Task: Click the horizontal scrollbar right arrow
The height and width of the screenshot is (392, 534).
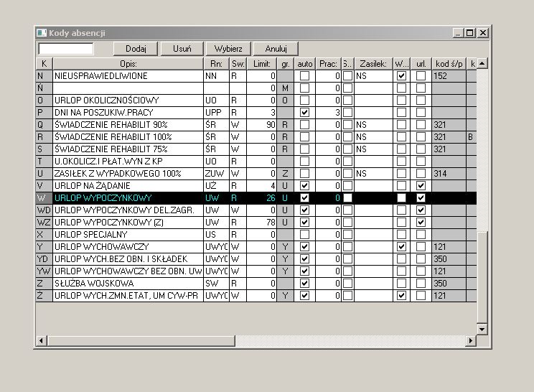Action: click(x=472, y=340)
